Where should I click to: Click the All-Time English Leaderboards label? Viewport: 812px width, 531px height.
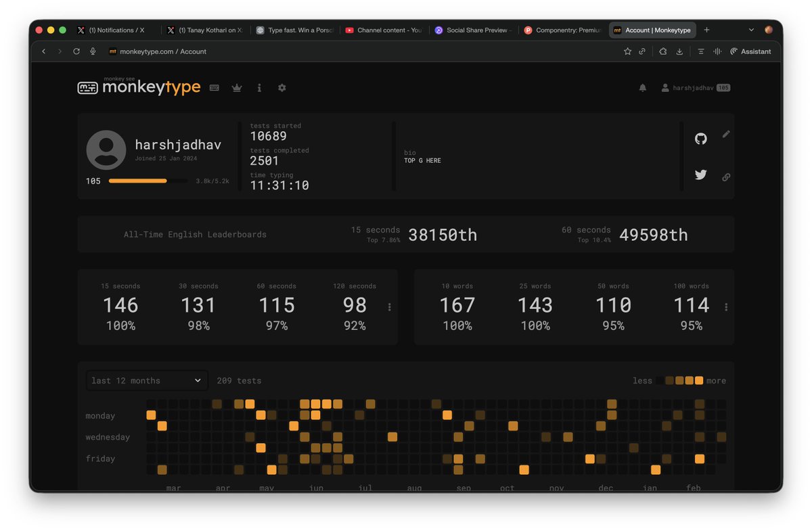(x=195, y=235)
